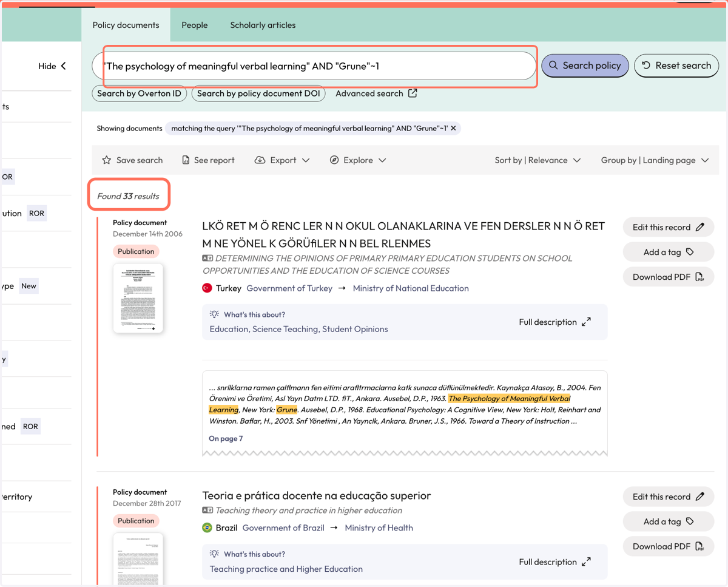Click the Advanced search external-link icon

coord(413,93)
